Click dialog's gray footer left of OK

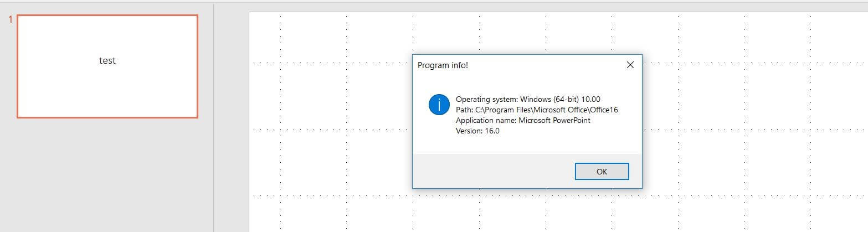[487, 172]
